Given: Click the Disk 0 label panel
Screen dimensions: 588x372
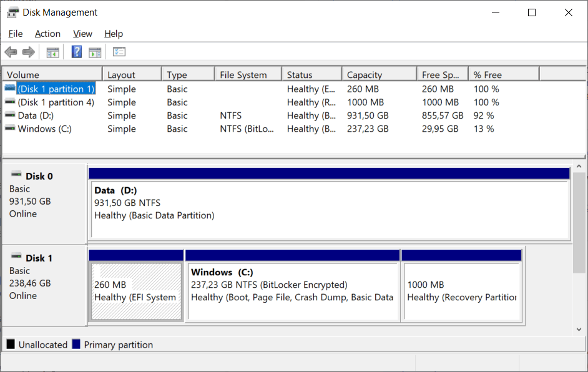Looking at the screenshot, I should pos(44,204).
